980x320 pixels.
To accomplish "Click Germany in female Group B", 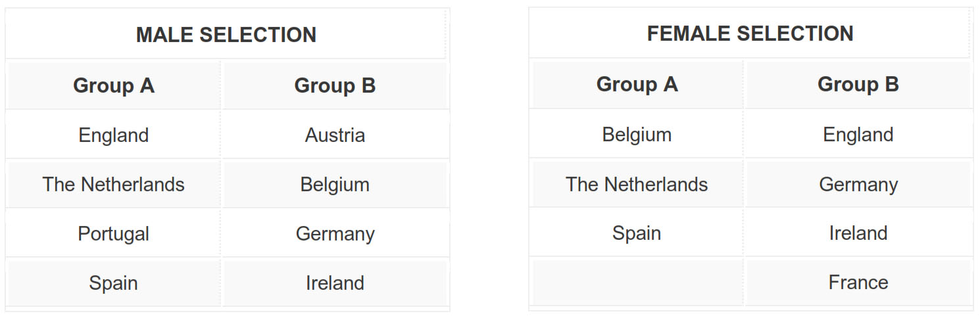I will (858, 184).
